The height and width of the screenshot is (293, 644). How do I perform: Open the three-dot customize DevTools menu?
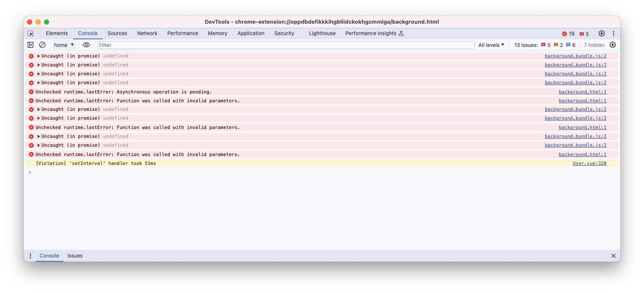tap(613, 33)
